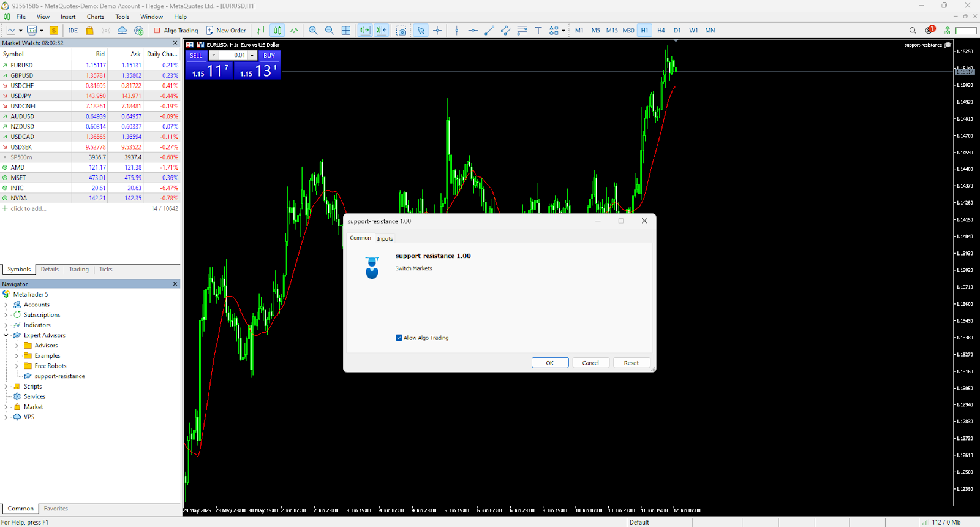The image size is (980, 527).
Task: Switch chart to bar chart mode
Action: [262, 31]
